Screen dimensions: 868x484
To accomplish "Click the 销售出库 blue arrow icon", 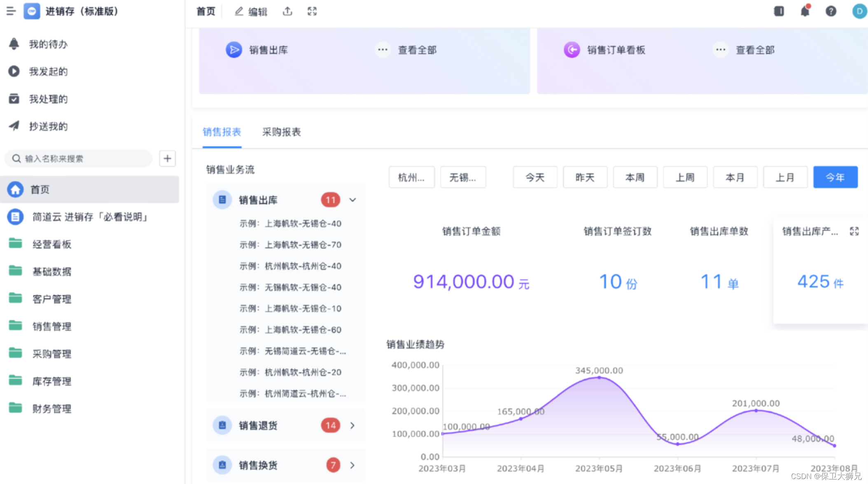I will pyautogui.click(x=234, y=50).
